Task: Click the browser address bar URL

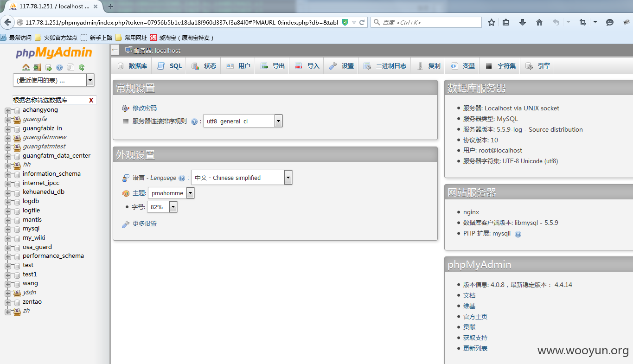Action: point(181,22)
